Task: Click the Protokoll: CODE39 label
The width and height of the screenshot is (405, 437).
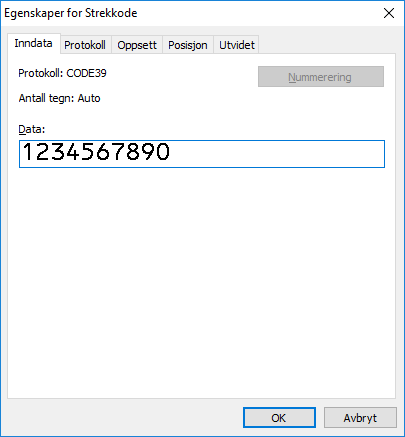Action: [x=62, y=73]
